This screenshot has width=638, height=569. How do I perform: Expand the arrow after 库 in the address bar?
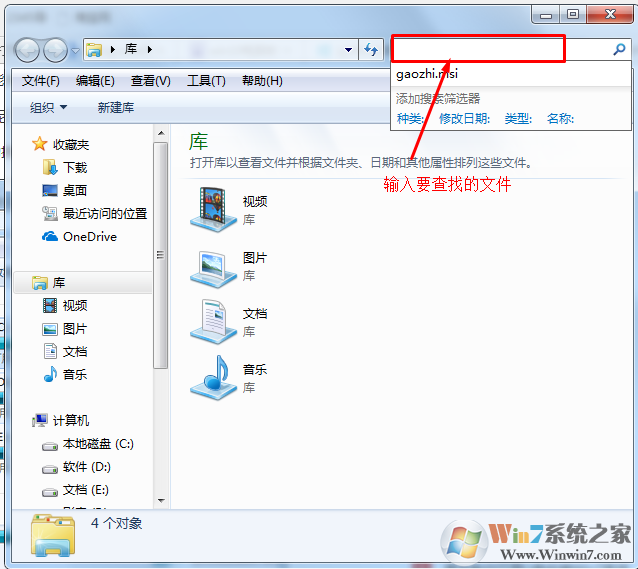(x=150, y=50)
